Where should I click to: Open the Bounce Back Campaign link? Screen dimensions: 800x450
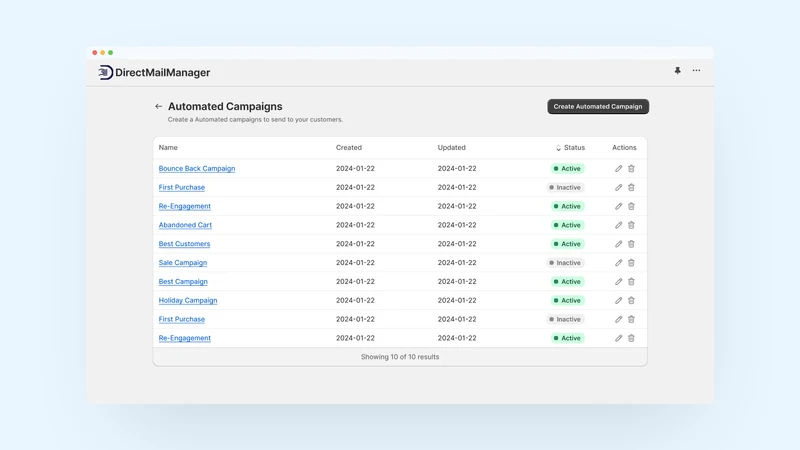coord(197,168)
